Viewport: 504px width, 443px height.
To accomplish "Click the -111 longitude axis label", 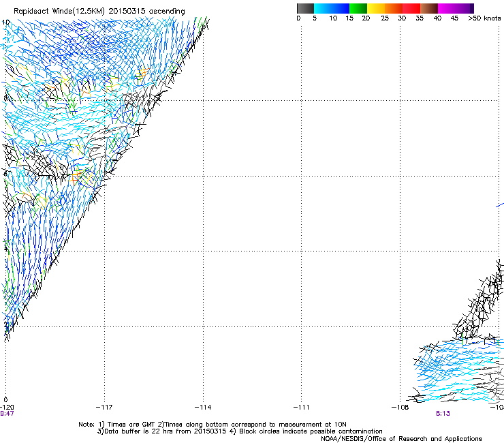I will (302, 408).
